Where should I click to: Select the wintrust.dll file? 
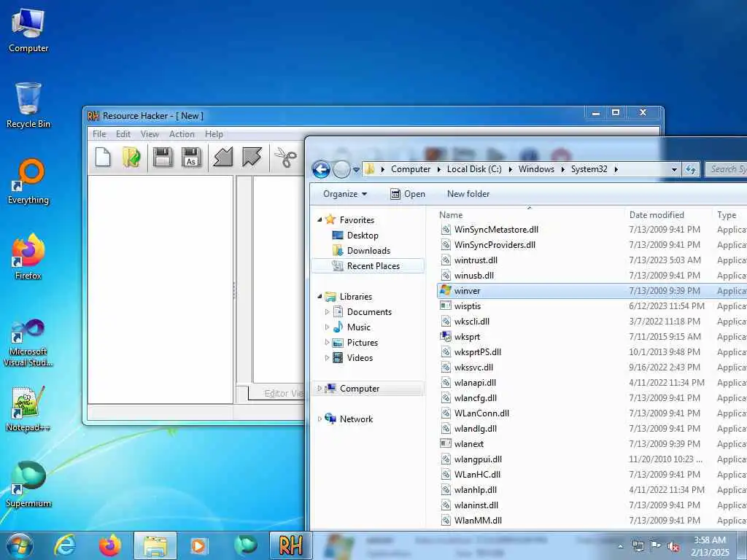(476, 260)
